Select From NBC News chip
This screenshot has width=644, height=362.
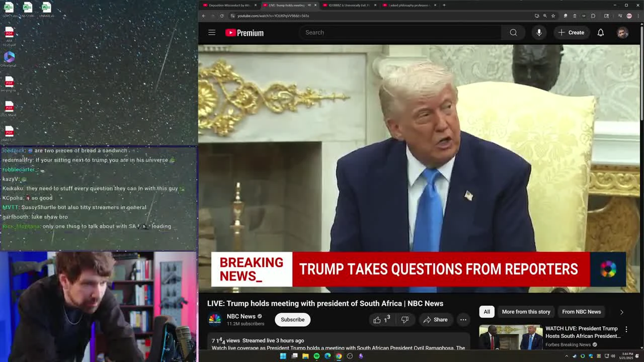pos(581,312)
